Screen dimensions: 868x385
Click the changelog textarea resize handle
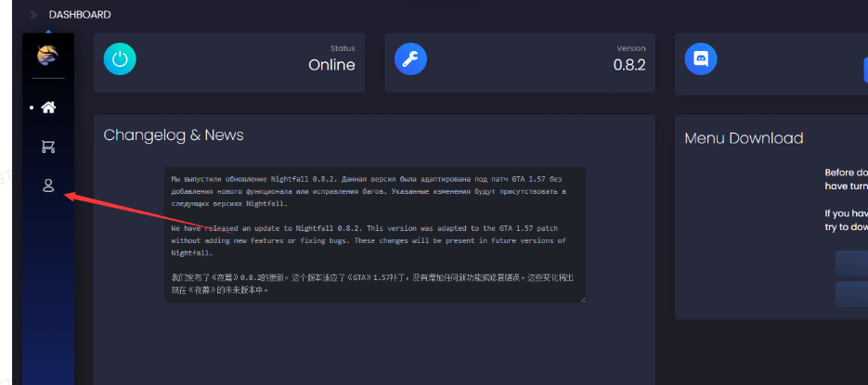582,299
